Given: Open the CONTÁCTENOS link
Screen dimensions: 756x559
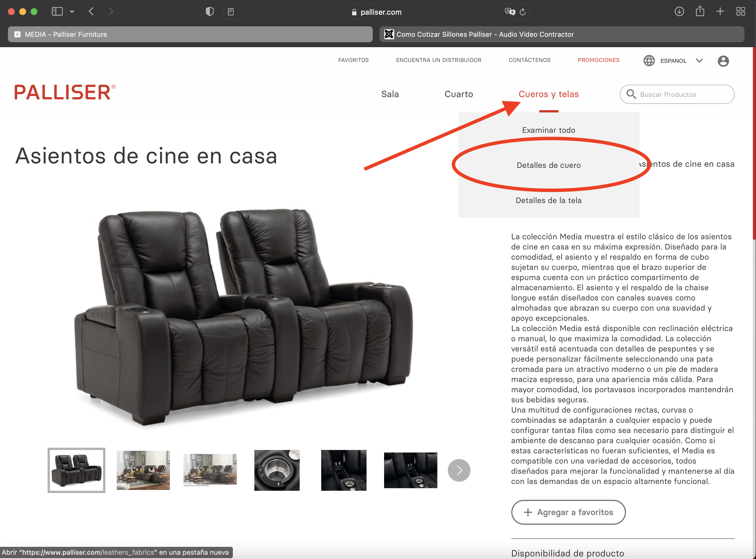Looking at the screenshot, I should (529, 60).
